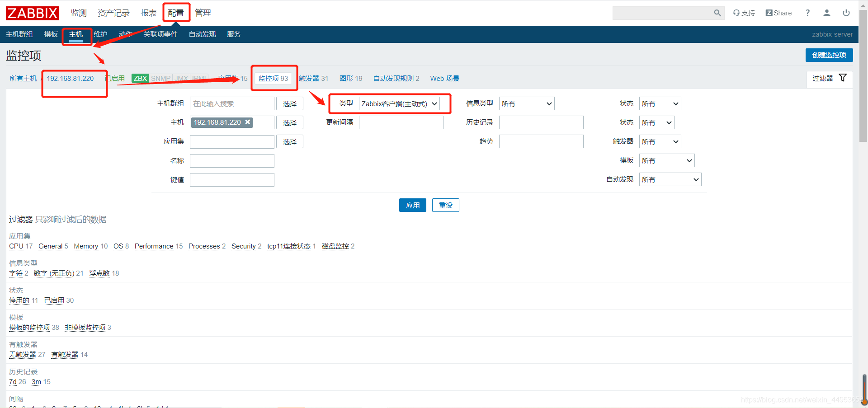
Task: Switch to 自动发现规则 2 tab
Action: pyautogui.click(x=396, y=78)
